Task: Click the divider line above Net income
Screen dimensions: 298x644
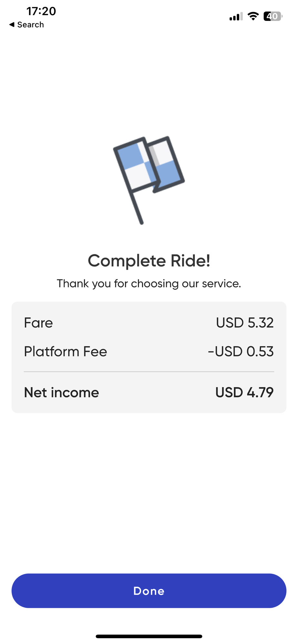Action: (149, 372)
